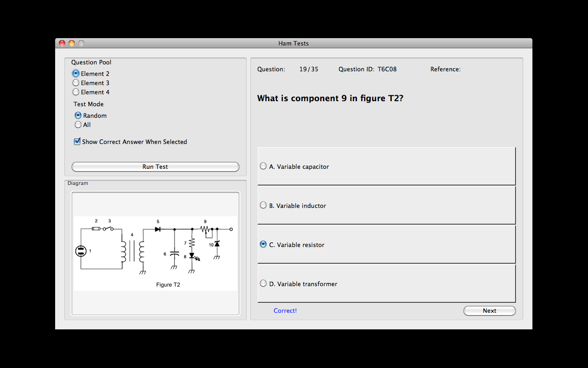
Task: Toggle Show Correct Answer When Selected
Action: point(77,142)
